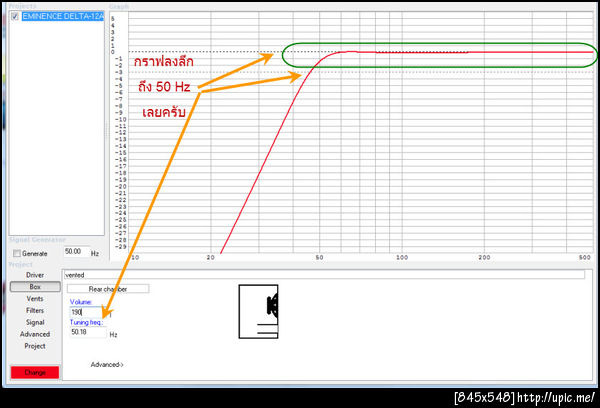
Task: Click the Rear chamber button
Action: [108, 289]
